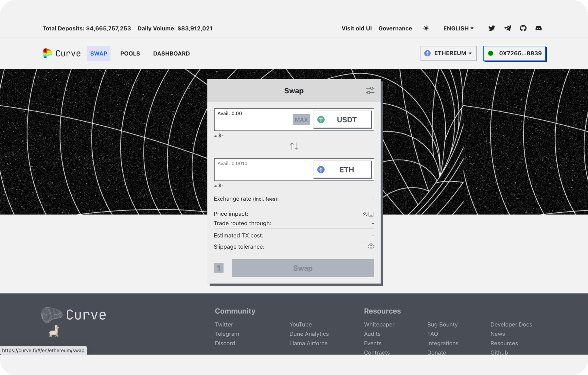The image size is (588, 375).
Task: Open Resources link under Developer Docs
Action: point(504,343)
